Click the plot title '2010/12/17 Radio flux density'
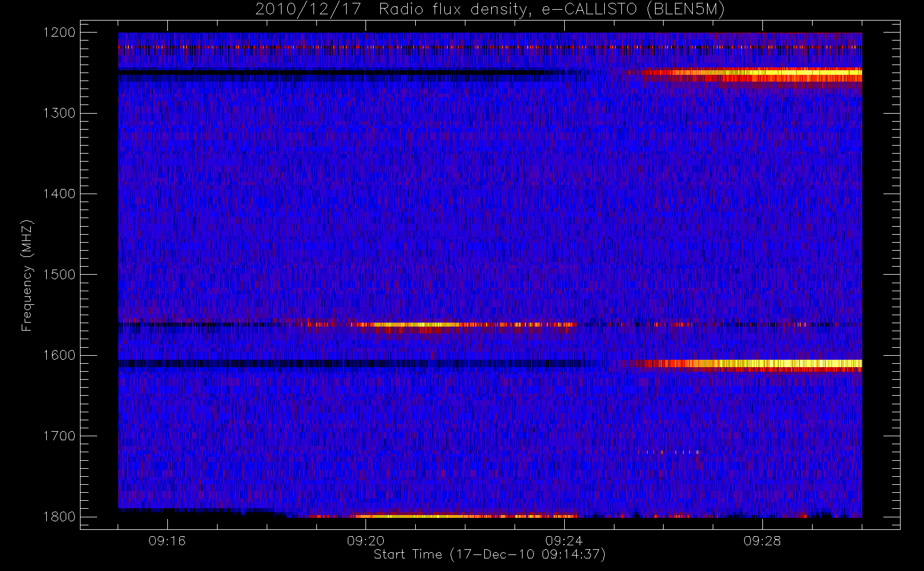 click(490, 10)
